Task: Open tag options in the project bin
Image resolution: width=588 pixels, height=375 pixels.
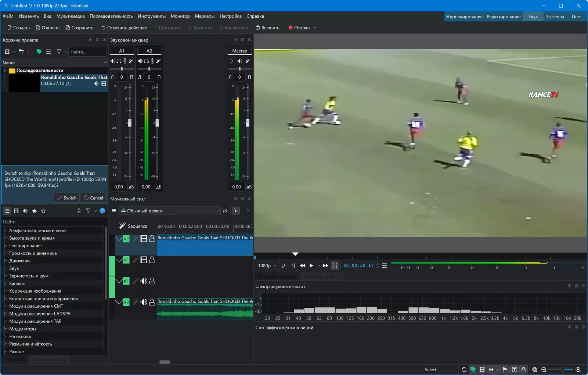Action: pyautogui.click(x=39, y=52)
